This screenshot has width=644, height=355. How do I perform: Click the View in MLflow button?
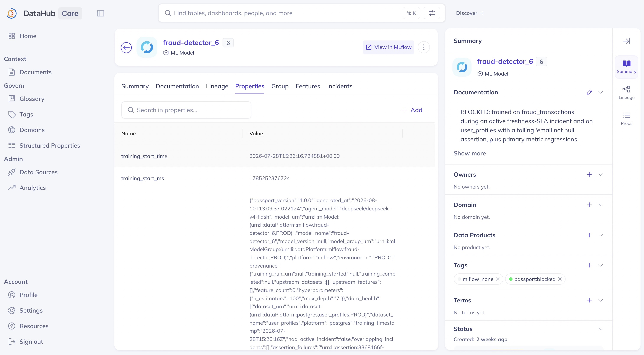click(x=389, y=47)
